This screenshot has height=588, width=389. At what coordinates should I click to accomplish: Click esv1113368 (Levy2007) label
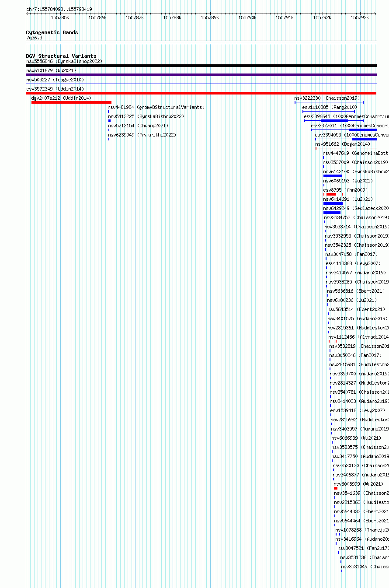[x=353, y=263]
